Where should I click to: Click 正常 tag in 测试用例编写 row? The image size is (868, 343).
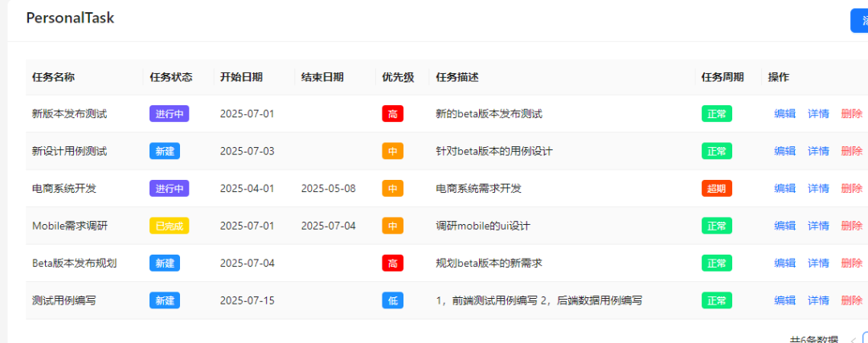point(717,300)
